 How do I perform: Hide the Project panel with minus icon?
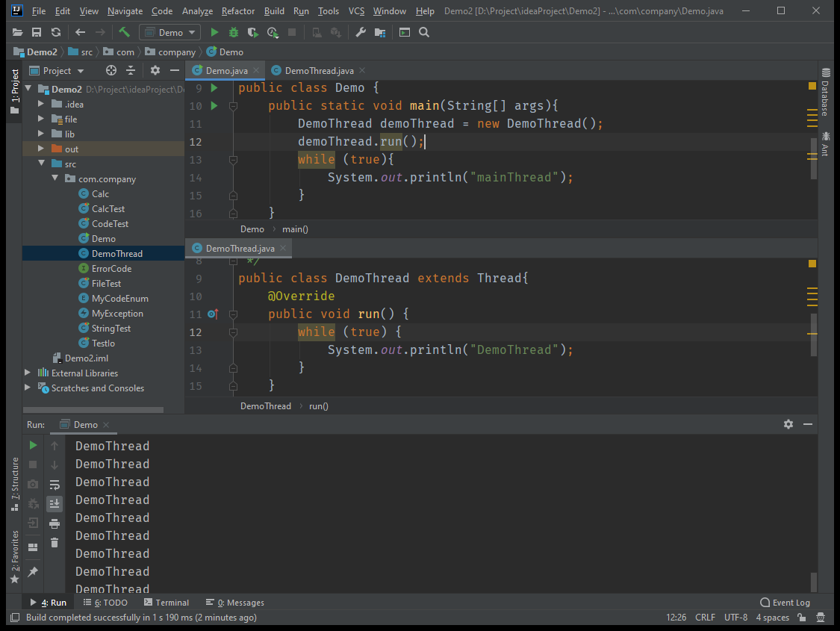[x=175, y=71]
